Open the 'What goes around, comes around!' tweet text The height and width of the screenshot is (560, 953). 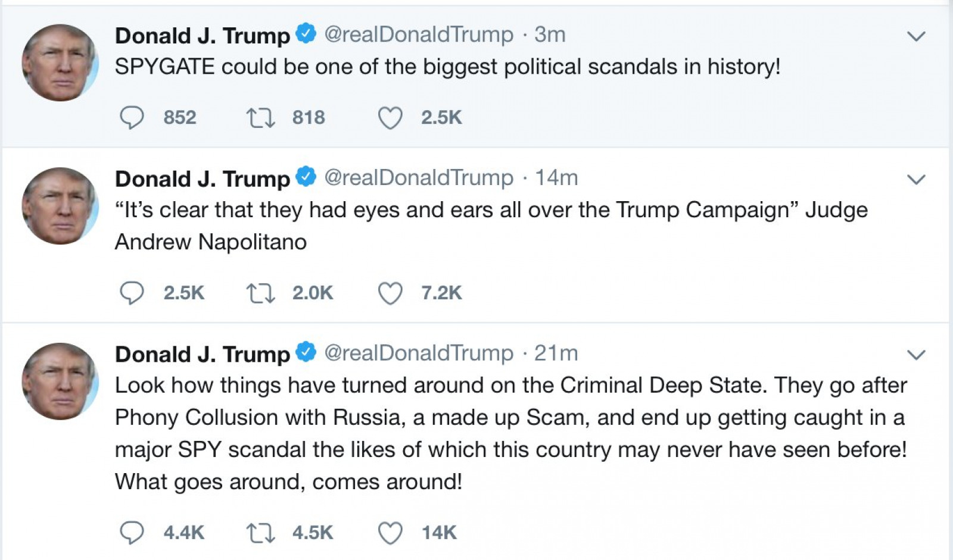coord(288,481)
